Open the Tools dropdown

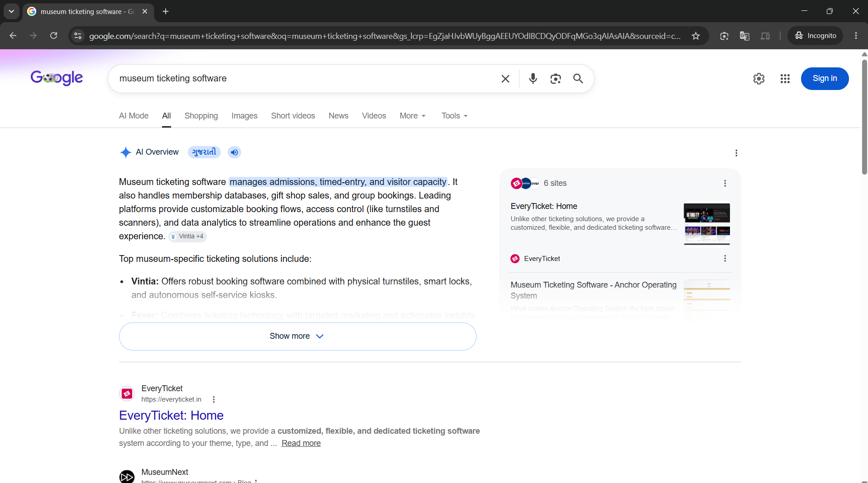point(454,116)
